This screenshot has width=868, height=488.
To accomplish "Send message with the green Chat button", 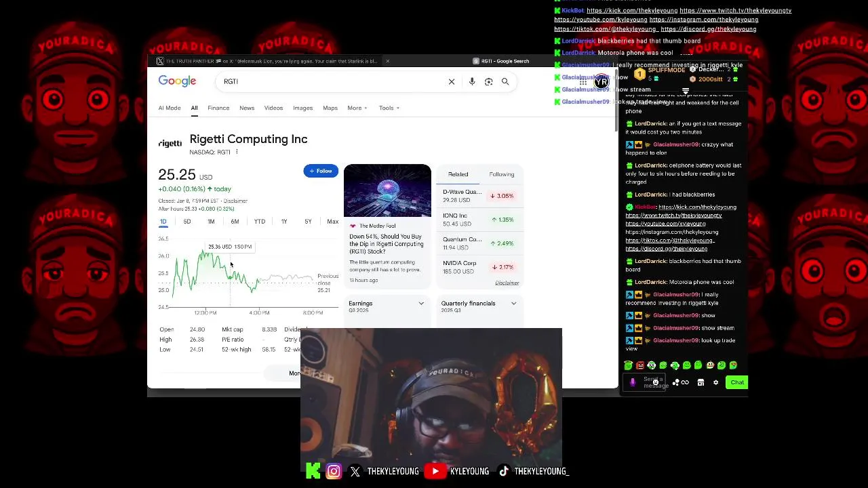I will pyautogui.click(x=737, y=382).
